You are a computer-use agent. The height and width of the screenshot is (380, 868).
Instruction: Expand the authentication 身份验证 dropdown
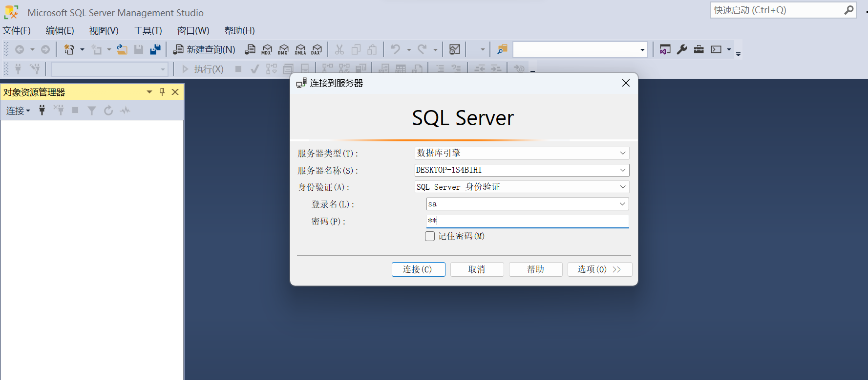tap(623, 187)
